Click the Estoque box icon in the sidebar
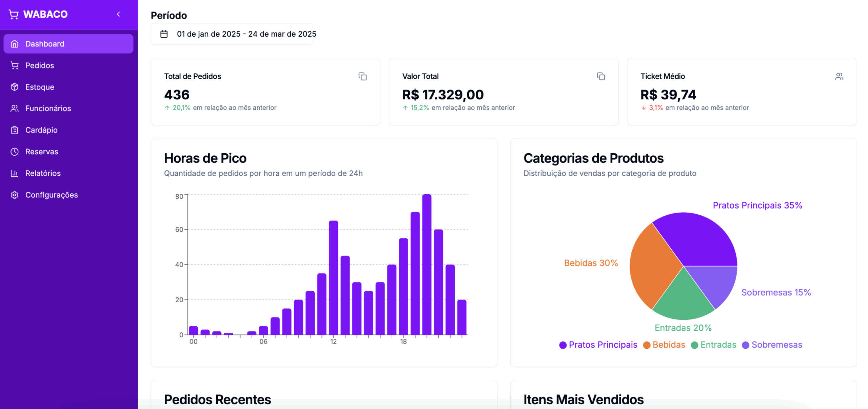868x409 pixels. (15, 87)
